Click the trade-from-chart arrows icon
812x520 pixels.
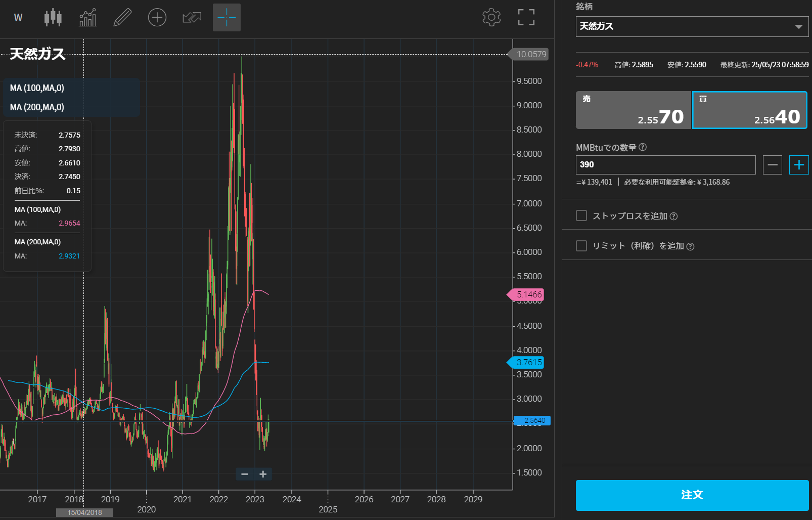(x=192, y=18)
